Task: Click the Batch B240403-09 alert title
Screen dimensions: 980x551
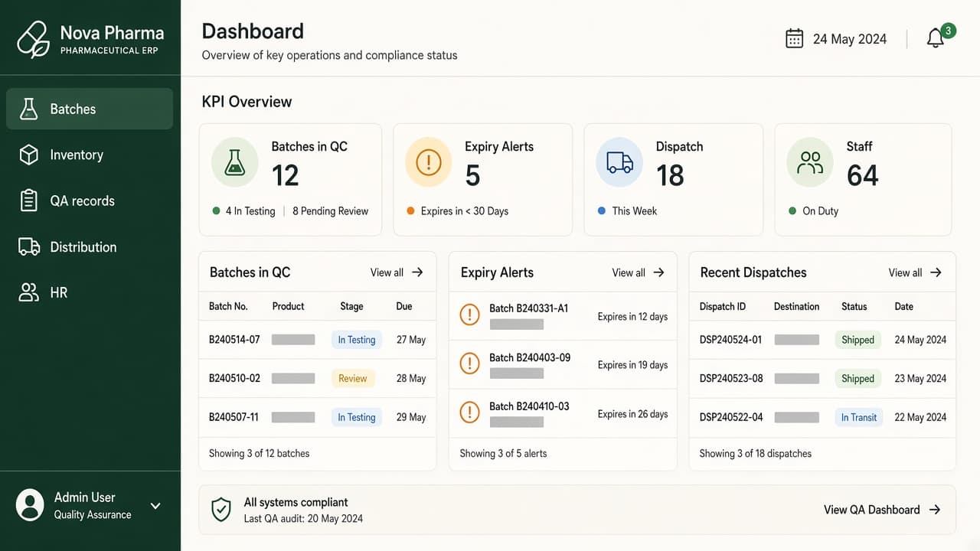Action: 530,357
